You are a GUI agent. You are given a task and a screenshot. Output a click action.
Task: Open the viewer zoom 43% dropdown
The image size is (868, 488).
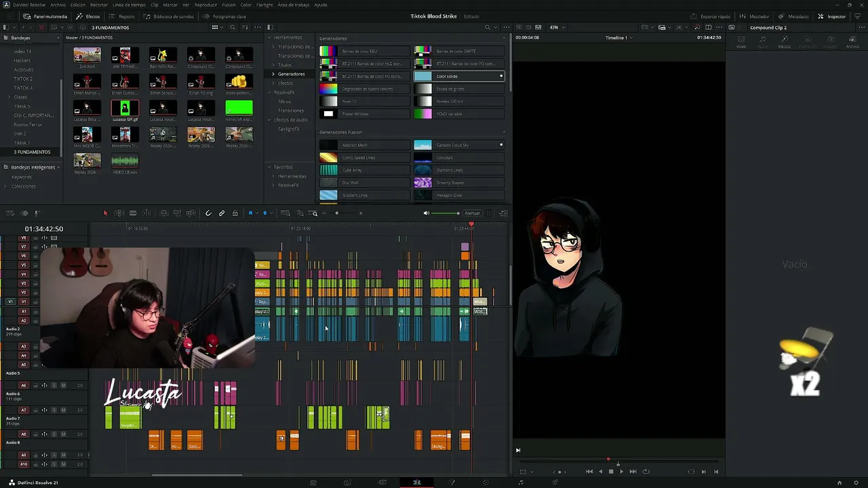pos(556,27)
